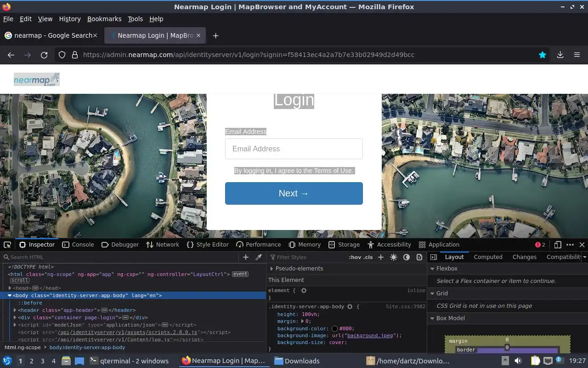The height and width of the screenshot is (368, 588).
Task: Open Site.css:3982 source link
Action: coord(406,306)
